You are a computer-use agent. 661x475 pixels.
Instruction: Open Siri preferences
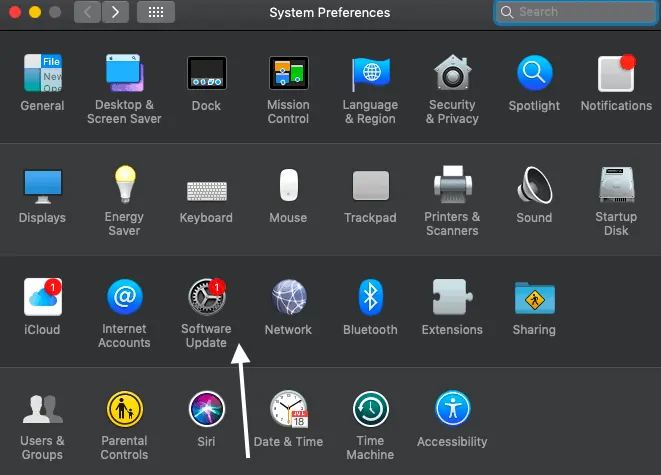[206, 410]
